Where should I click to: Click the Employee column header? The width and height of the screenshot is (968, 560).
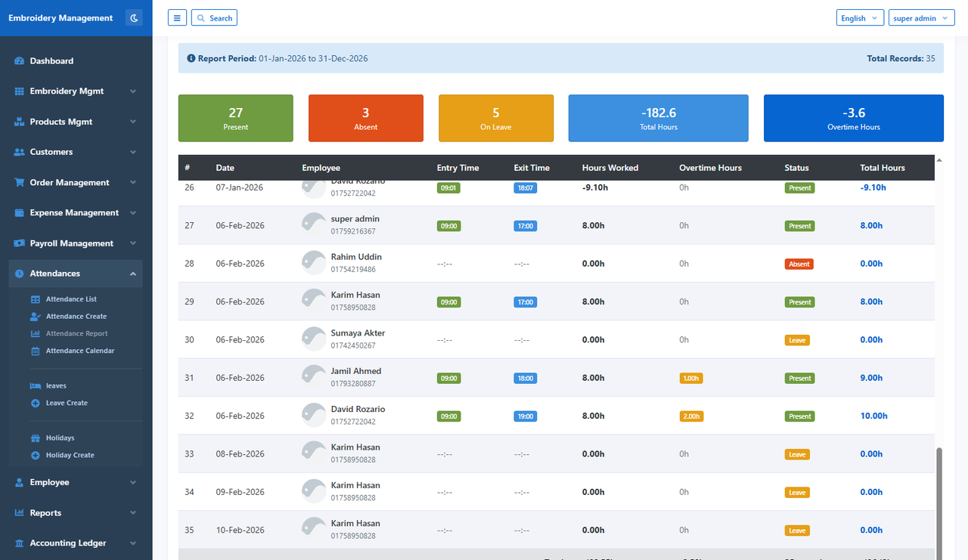[321, 168]
